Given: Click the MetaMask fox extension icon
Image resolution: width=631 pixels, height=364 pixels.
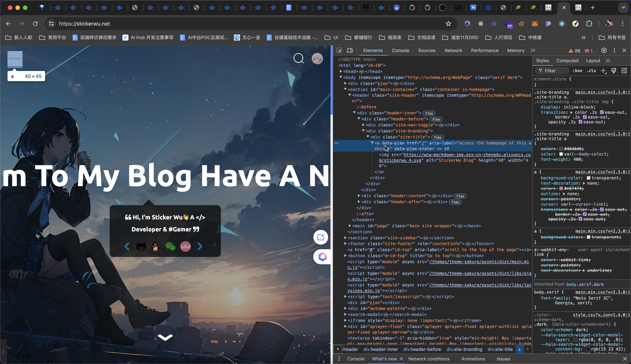Looking at the screenshot, I should coord(534,24).
